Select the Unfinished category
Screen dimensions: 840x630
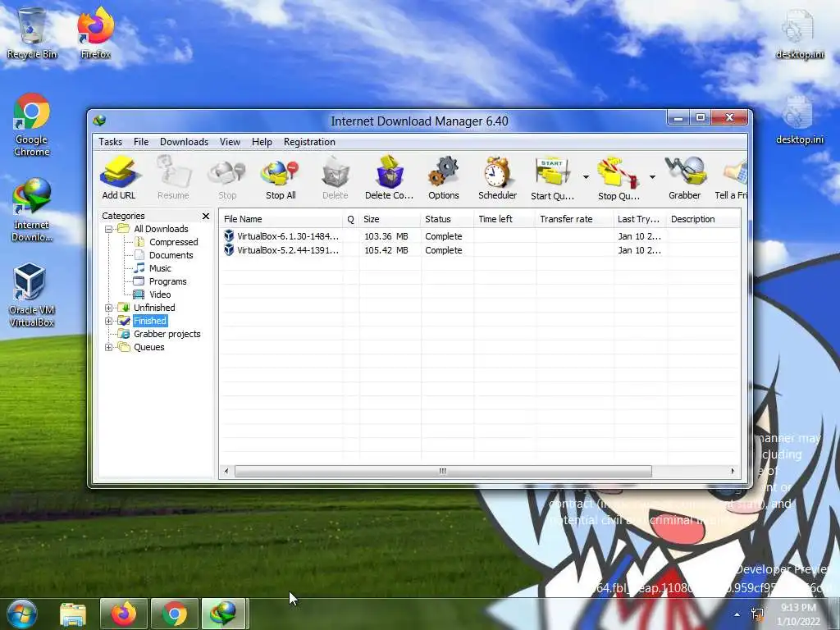[154, 308]
